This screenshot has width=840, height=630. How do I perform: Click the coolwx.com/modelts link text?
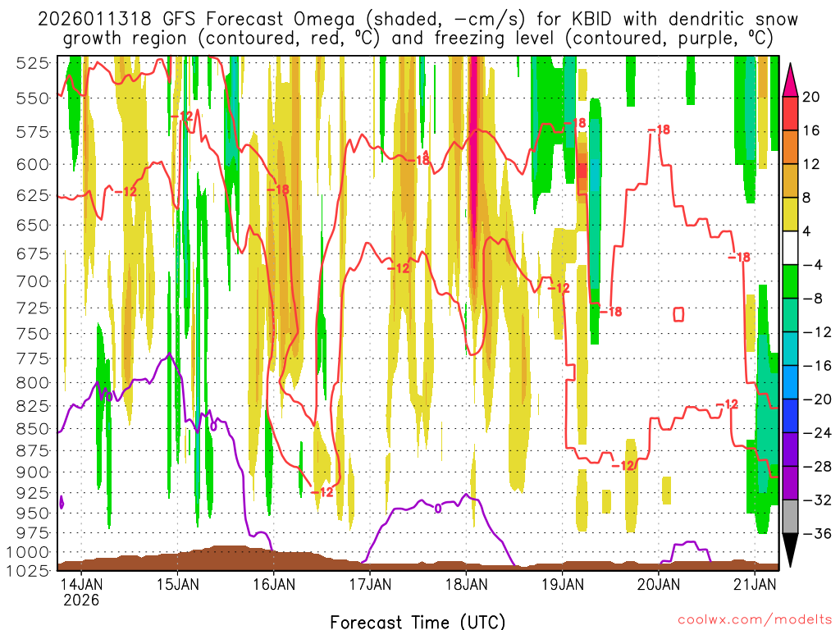755,620
